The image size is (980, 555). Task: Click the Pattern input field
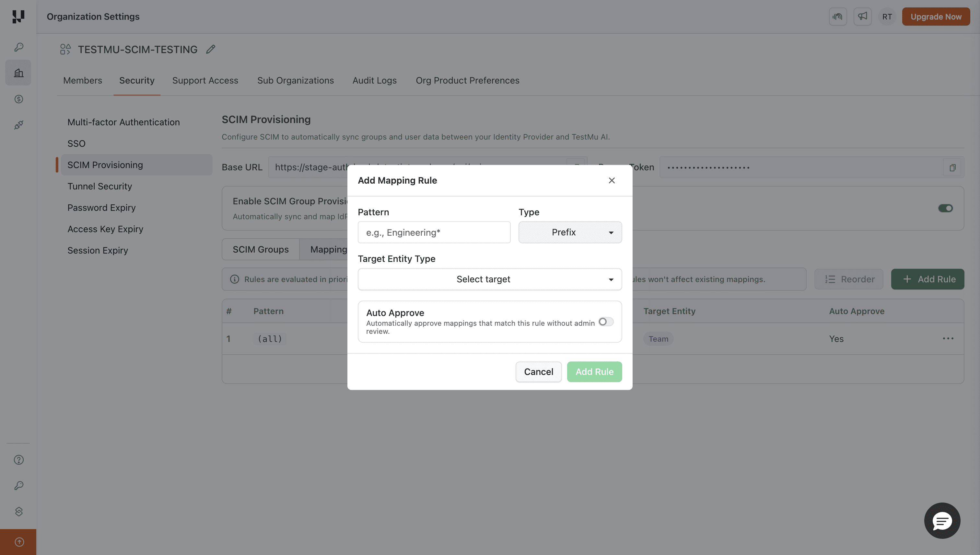pos(434,232)
